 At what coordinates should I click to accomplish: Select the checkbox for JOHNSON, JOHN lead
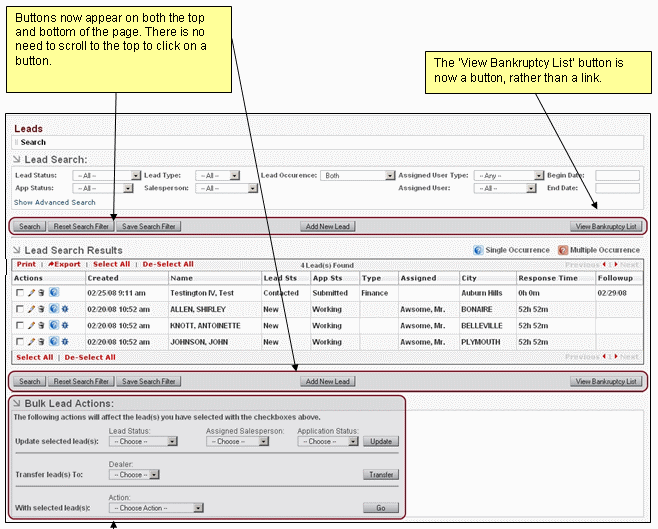(20, 342)
